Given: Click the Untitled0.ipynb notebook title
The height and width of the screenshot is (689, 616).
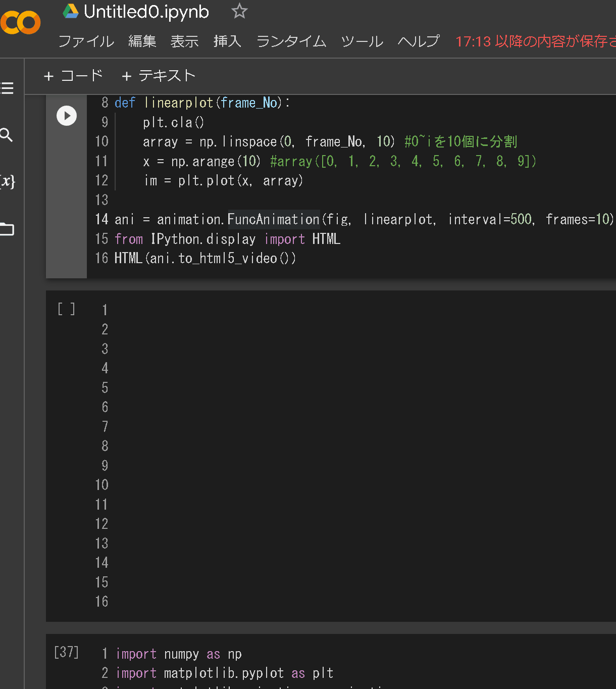Looking at the screenshot, I should (x=146, y=12).
